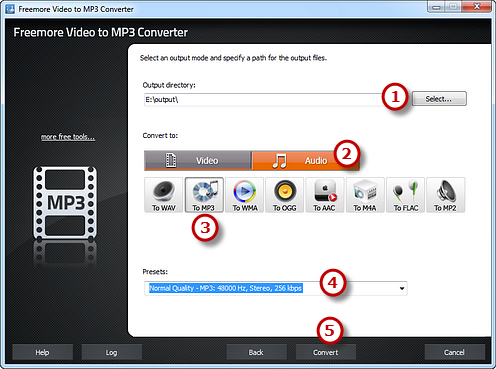Close the Freemore converter window

pos(477,7)
